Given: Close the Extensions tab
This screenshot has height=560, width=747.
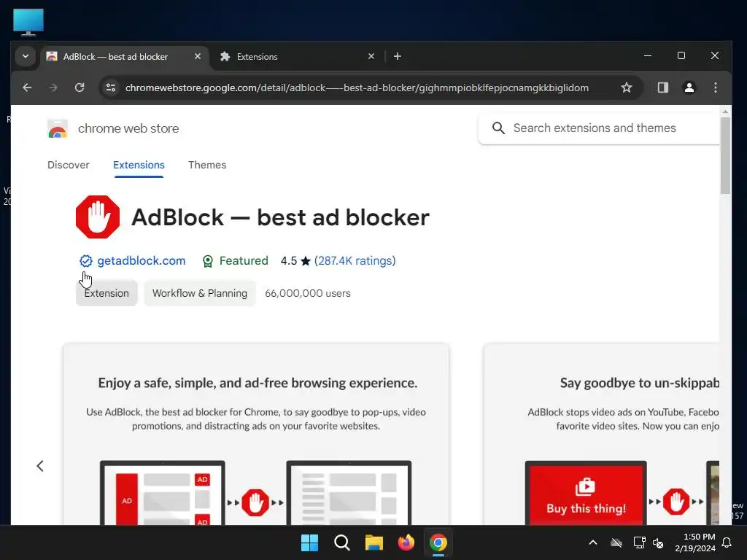Looking at the screenshot, I should click(x=371, y=56).
